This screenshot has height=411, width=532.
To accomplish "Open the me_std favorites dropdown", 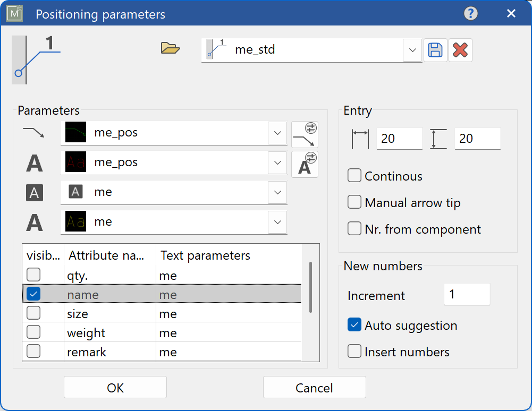I will [412, 49].
